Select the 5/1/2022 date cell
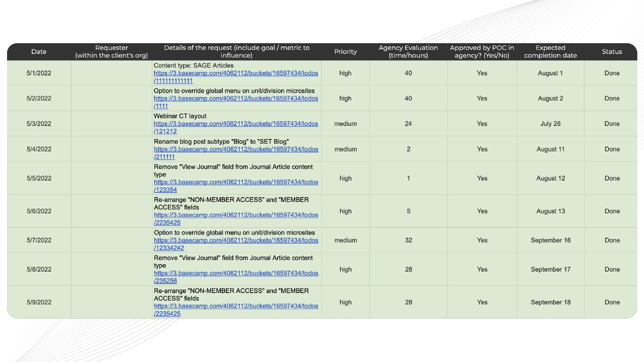Image resolution: width=644 pixels, height=362 pixels. pyautogui.click(x=39, y=73)
